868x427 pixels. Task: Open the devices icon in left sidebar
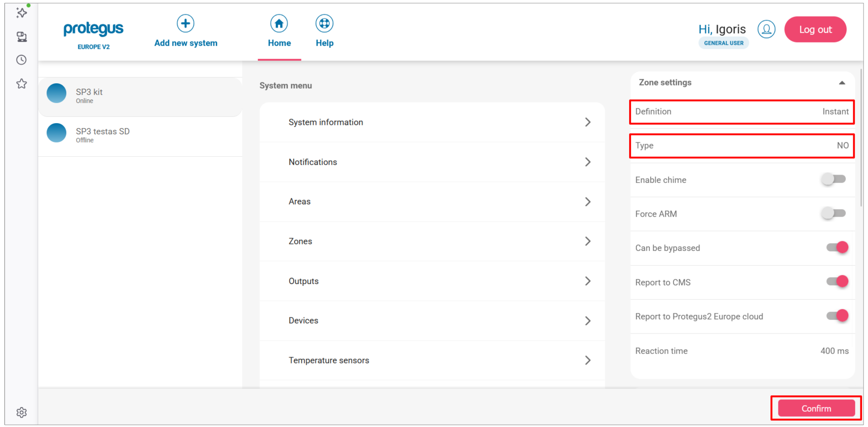tap(21, 37)
